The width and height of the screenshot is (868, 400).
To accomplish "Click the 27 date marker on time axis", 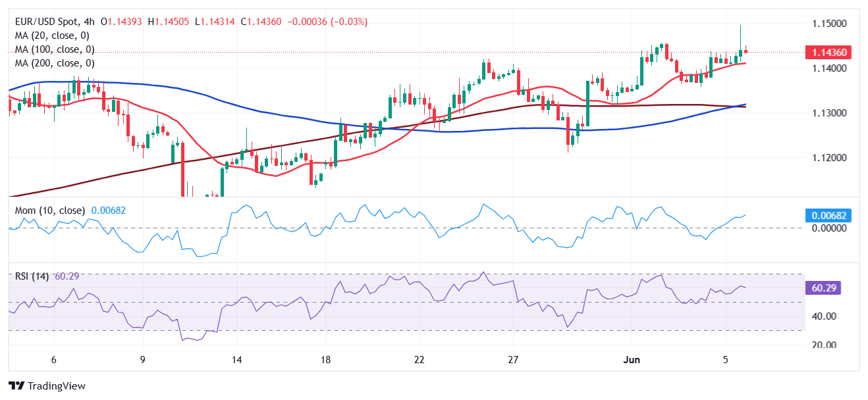I will [x=514, y=360].
